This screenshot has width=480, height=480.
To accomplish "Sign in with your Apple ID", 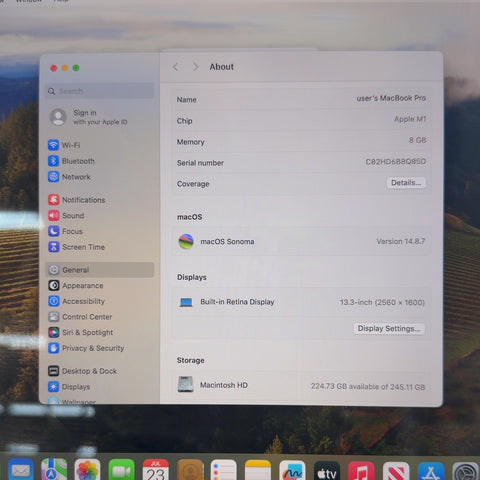I will pos(89,117).
